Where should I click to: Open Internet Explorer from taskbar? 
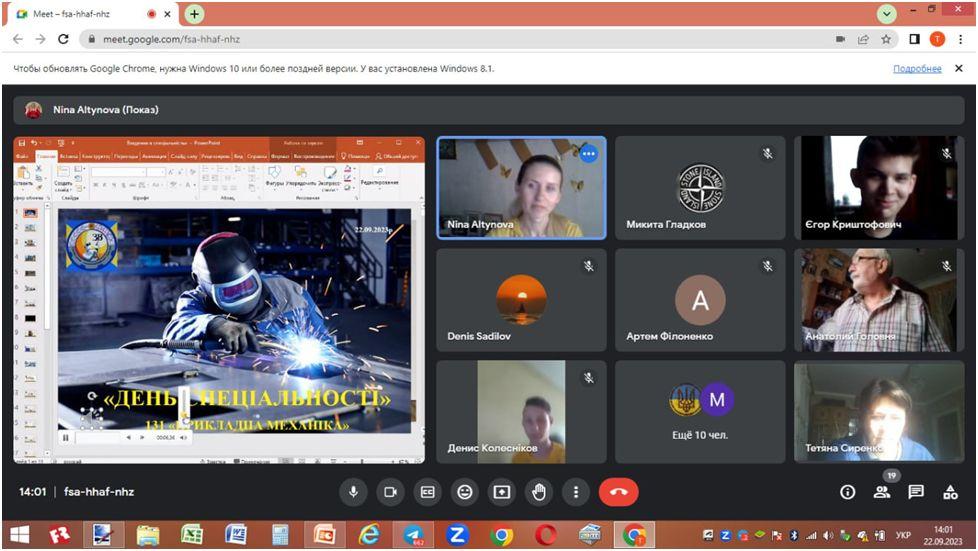click(369, 535)
